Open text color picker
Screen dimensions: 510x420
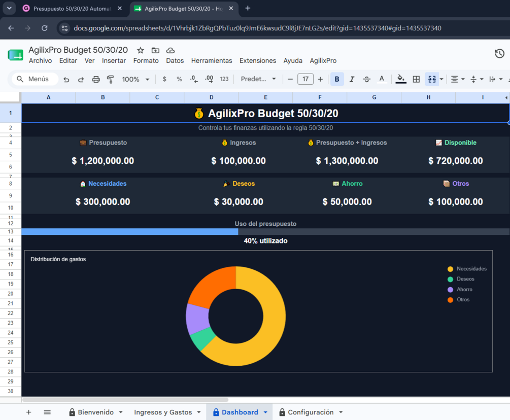(x=382, y=79)
